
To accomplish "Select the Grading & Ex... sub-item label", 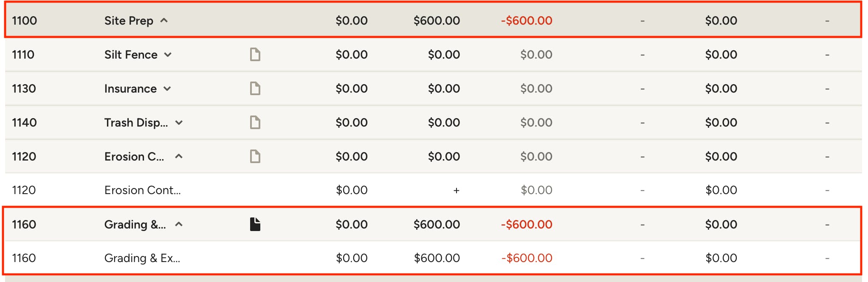I will point(142,258).
